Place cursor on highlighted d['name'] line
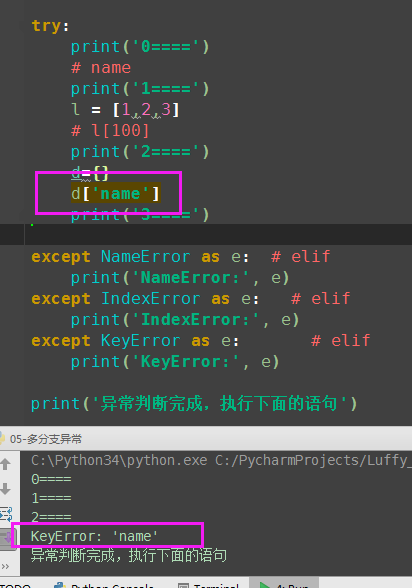412x588 pixels. tap(115, 194)
